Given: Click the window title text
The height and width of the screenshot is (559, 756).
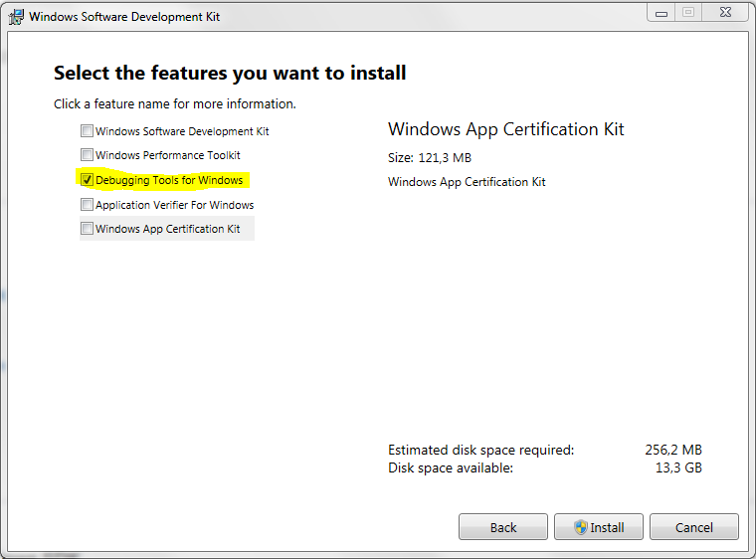Looking at the screenshot, I should point(124,17).
